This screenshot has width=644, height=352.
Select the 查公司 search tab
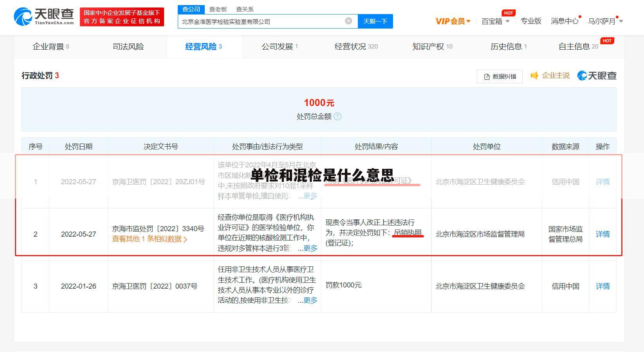(191, 9)
